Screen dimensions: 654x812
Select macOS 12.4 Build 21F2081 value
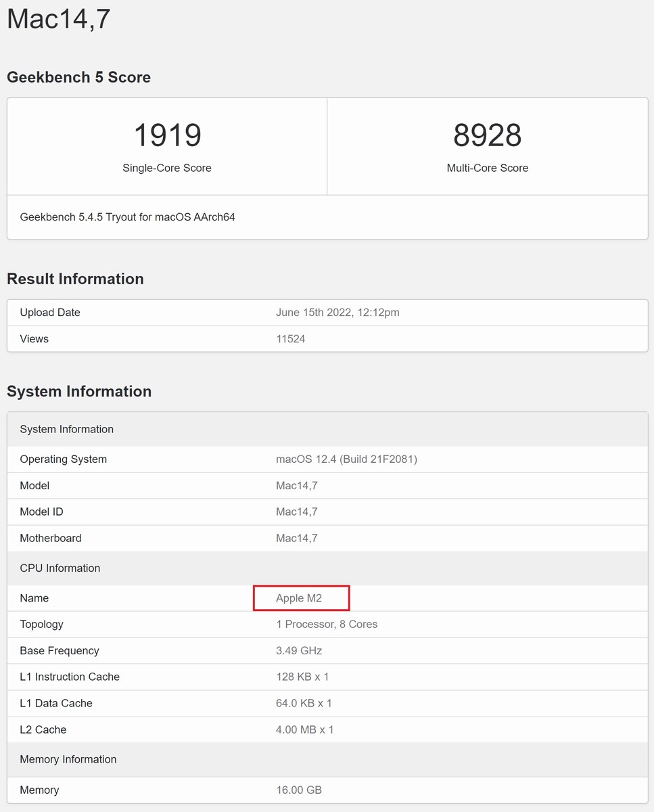coord(346,459)
